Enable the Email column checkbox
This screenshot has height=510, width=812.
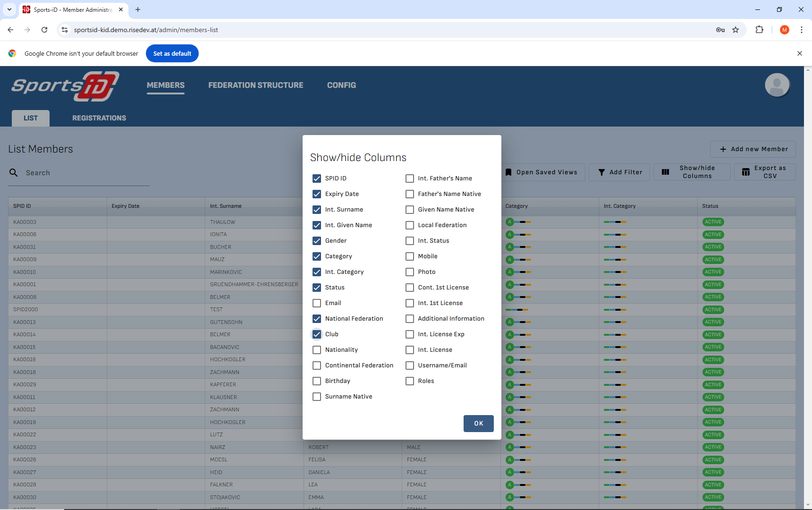tap(317, 303)
